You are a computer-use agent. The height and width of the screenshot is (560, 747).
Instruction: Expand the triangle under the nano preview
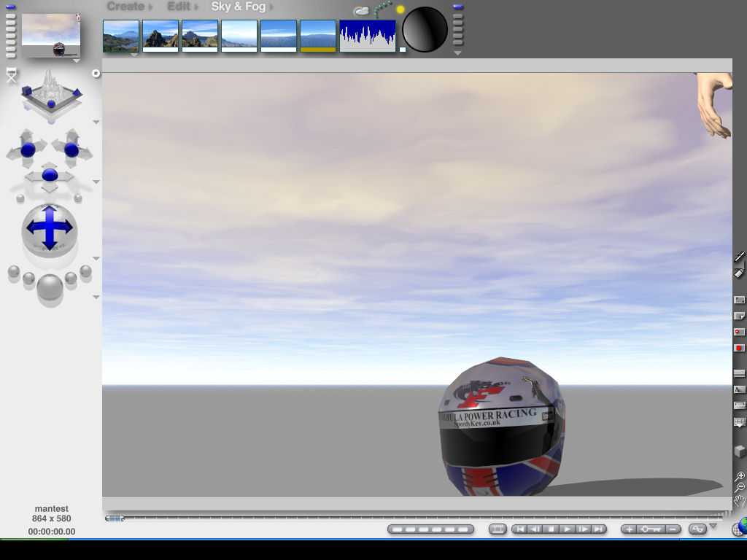[x=76, y=61]
